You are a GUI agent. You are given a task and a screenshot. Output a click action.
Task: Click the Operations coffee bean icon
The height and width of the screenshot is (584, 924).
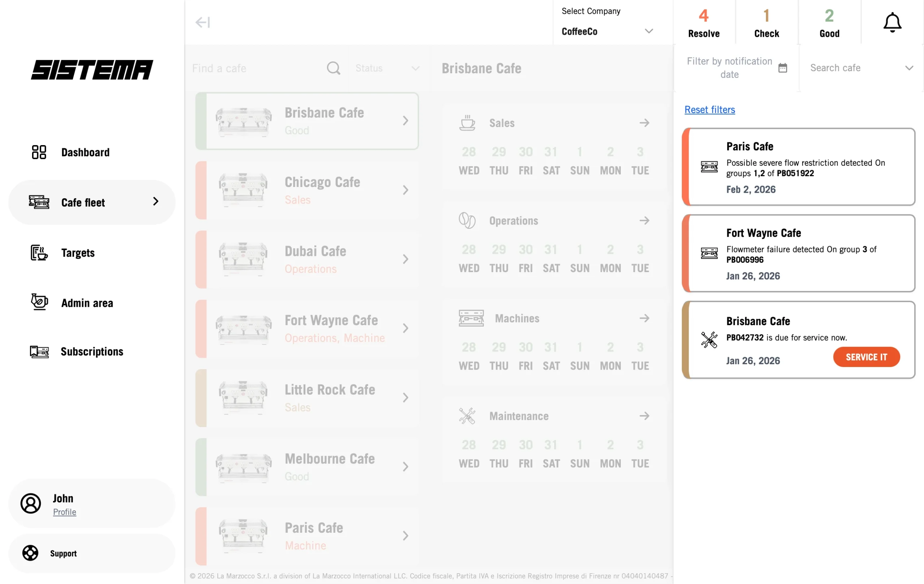467,220
